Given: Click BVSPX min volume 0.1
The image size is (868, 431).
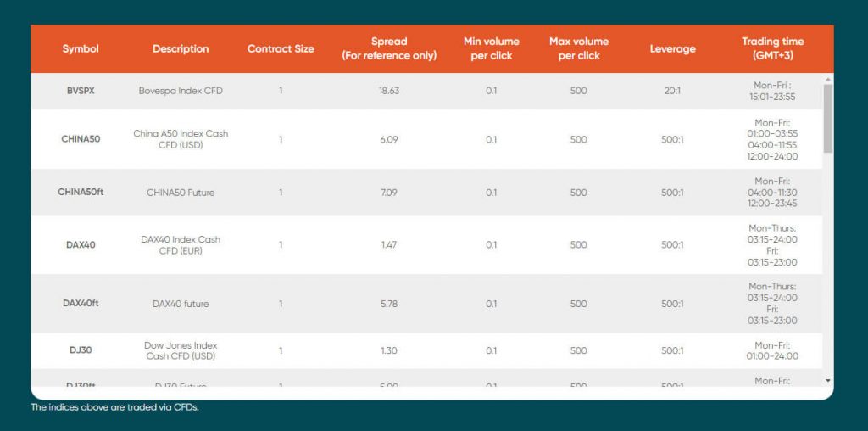Looking at the screenshot, I should (492, 91).
